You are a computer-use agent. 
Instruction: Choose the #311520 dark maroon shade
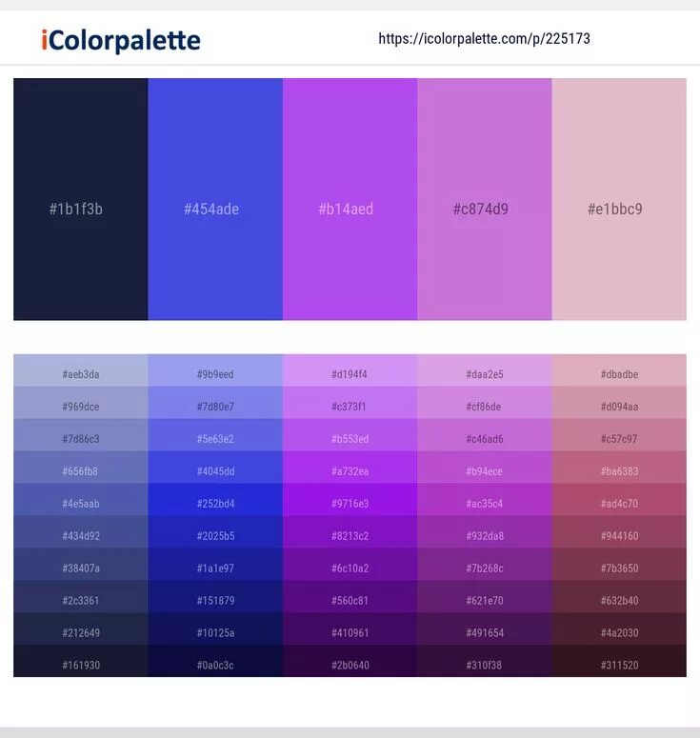(619, 661)
